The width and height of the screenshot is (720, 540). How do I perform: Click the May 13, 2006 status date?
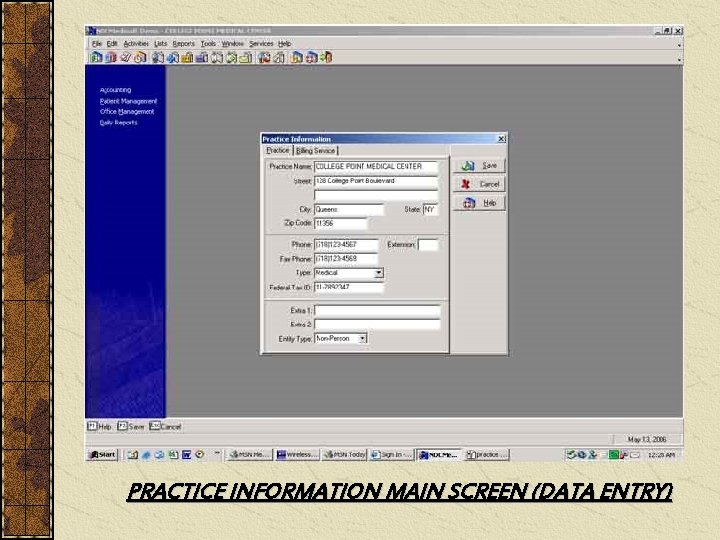tap(647, 439)
